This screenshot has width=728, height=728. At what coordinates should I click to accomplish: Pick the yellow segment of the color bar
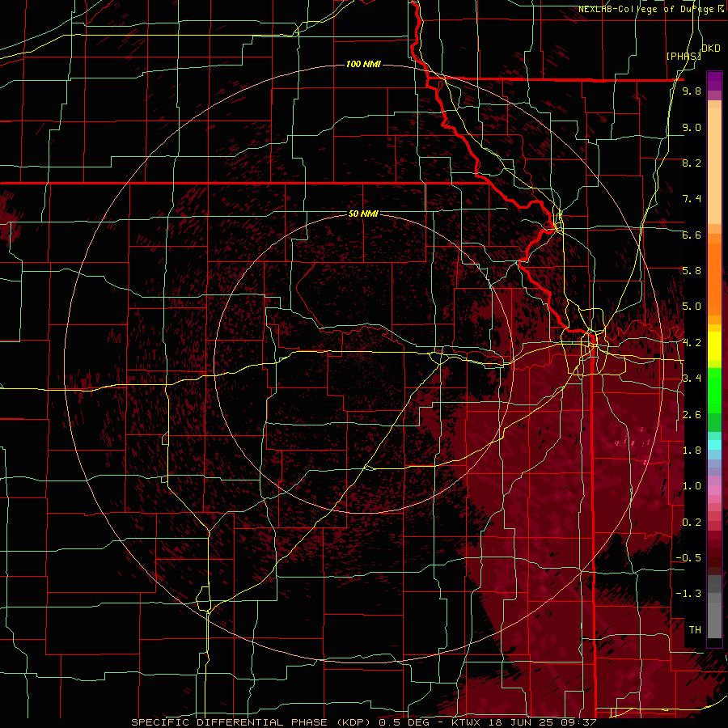click(714, 346)
